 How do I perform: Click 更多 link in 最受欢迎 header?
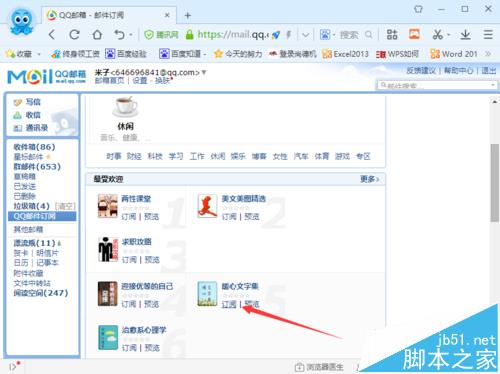point(370,179)
